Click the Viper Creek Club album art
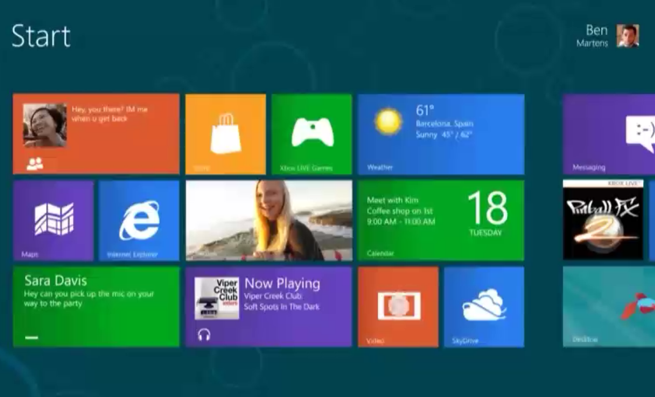Viewport: 655px width, 397px height. coord(217,298)
